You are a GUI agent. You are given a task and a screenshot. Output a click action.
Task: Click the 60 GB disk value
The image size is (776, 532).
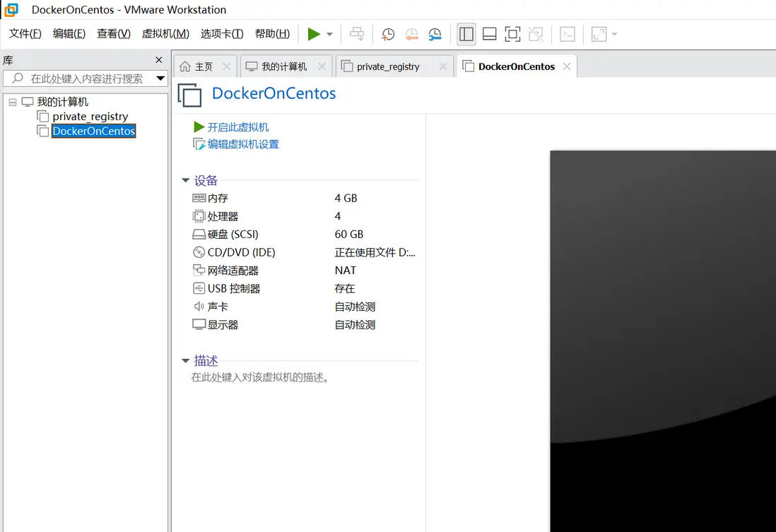(349, 234)
